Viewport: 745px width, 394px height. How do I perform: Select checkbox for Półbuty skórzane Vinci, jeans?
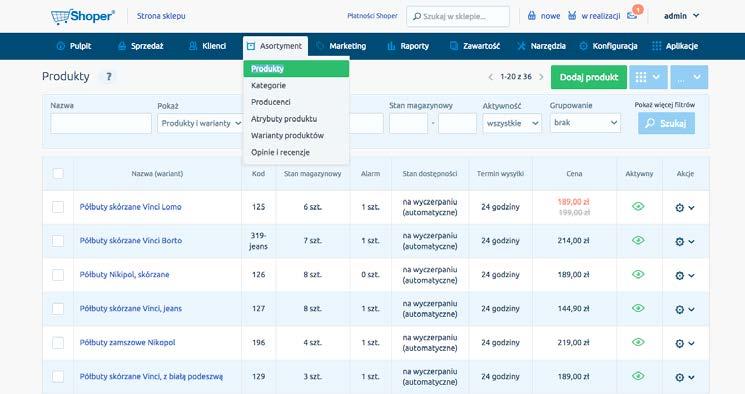[58, 308]
